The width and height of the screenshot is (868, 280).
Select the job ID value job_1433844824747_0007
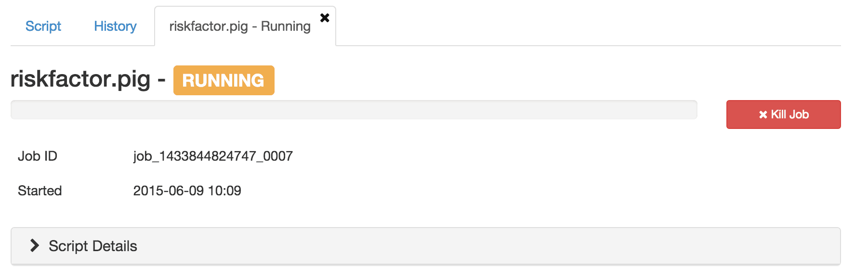[x=213, y=156]
